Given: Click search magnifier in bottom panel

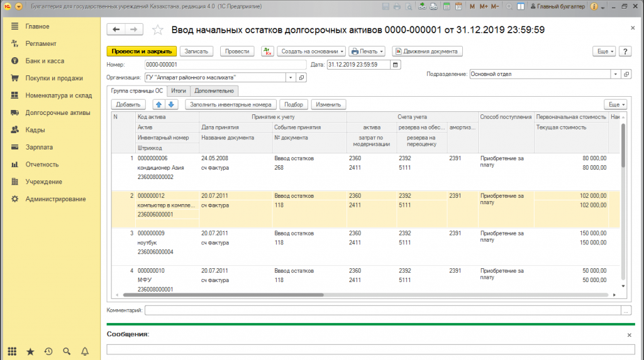Looking at the screenshot, I should (67, 351).
